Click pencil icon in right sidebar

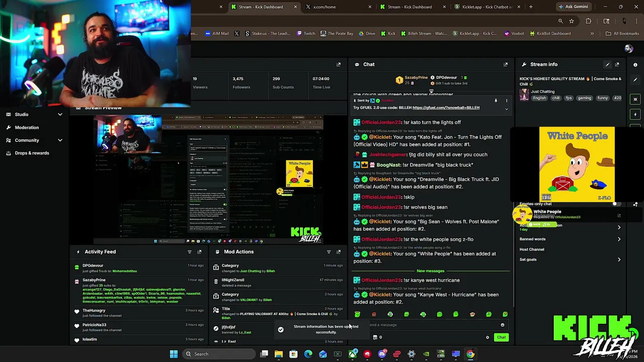pos(635,80)
